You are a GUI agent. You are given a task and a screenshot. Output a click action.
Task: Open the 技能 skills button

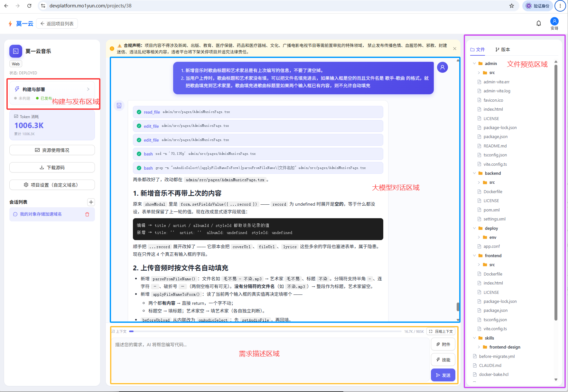443,360
